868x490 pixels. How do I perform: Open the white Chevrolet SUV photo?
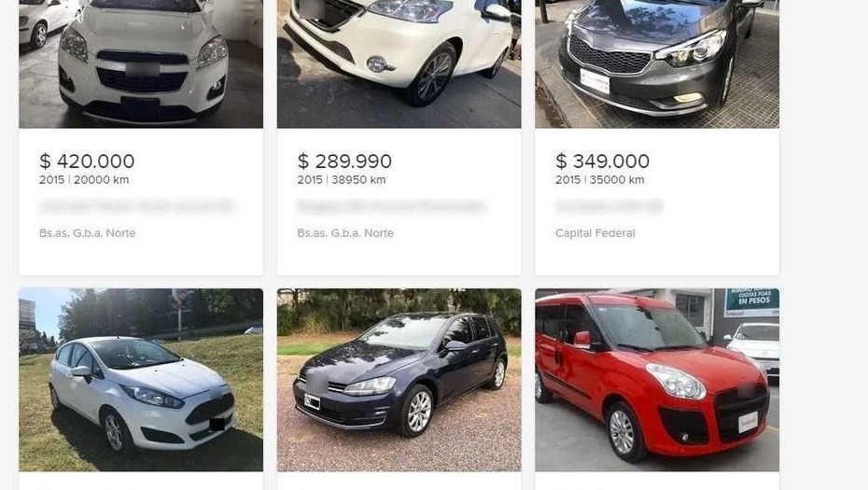point(141,63)
